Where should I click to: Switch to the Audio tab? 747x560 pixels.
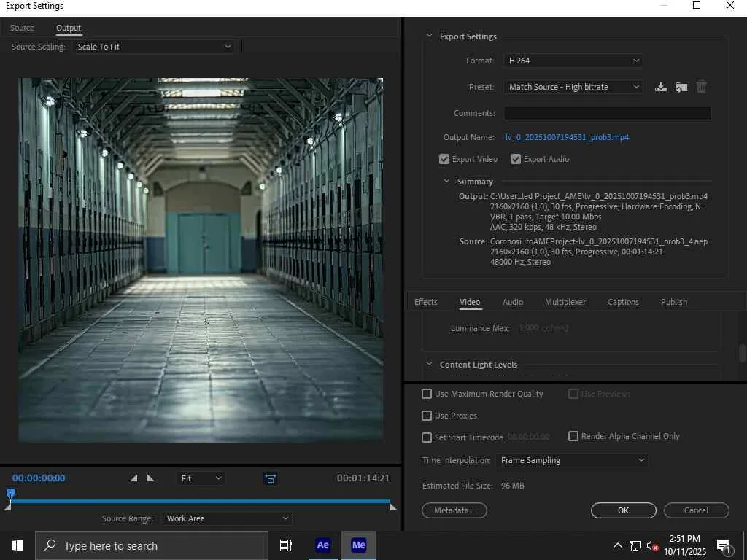tap(513, 302)
